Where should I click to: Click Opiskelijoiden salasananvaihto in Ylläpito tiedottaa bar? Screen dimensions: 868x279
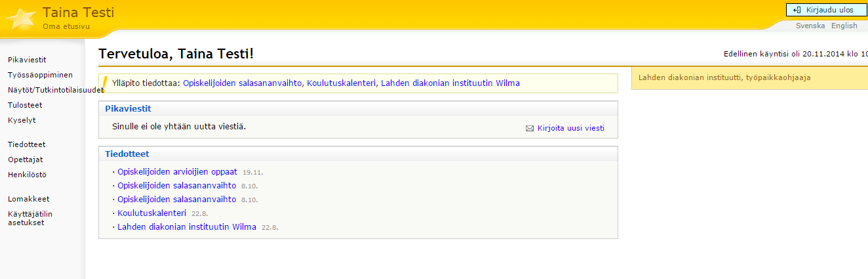[243, 83]
